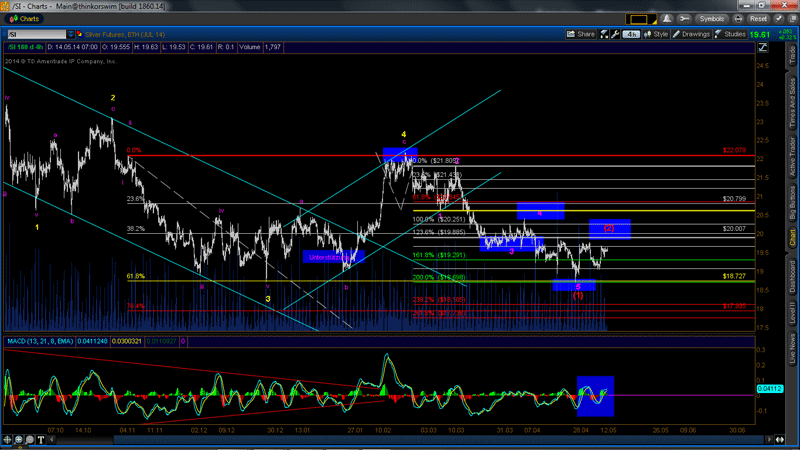Click the zoom magnifier icon at bottom left
The height and width of the screenshot is (450, 800).
click(x=18, y=439)
